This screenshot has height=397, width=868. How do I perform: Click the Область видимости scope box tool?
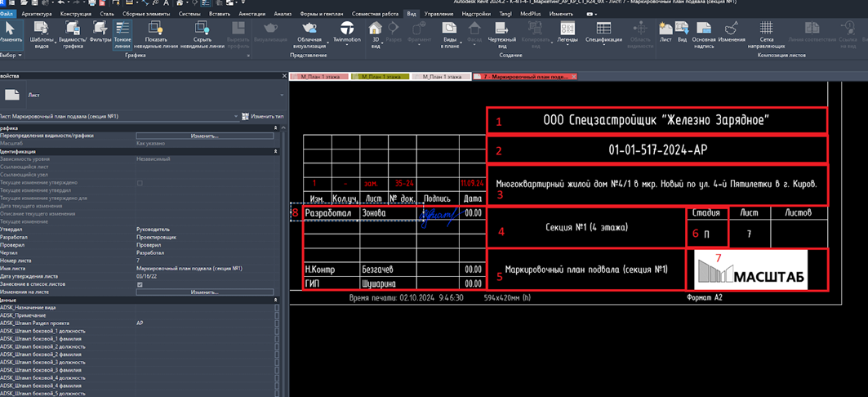pyautogui.click(x=640, y=35)
